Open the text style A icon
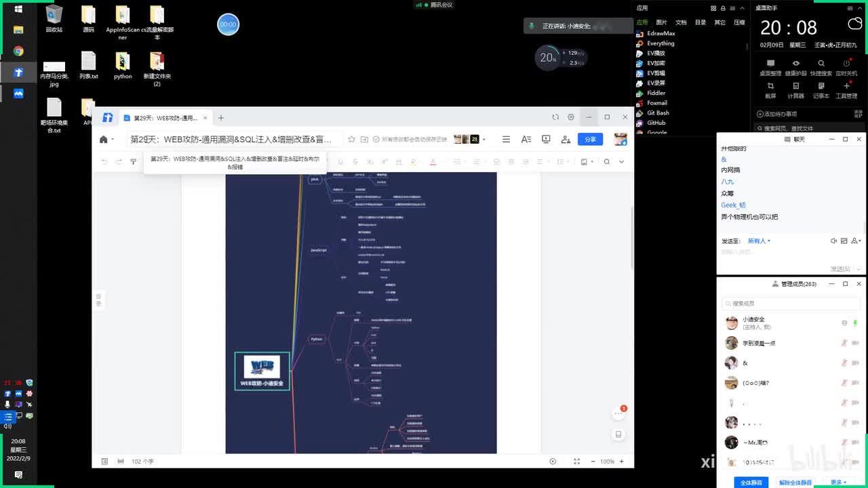Screen dimensions: 868x488 click(526, 139)
